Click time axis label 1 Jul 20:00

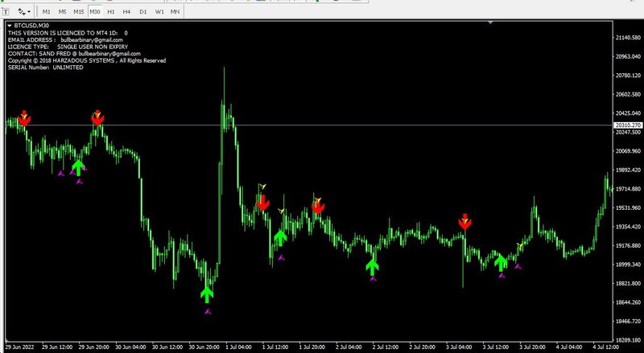click(312, 347)
